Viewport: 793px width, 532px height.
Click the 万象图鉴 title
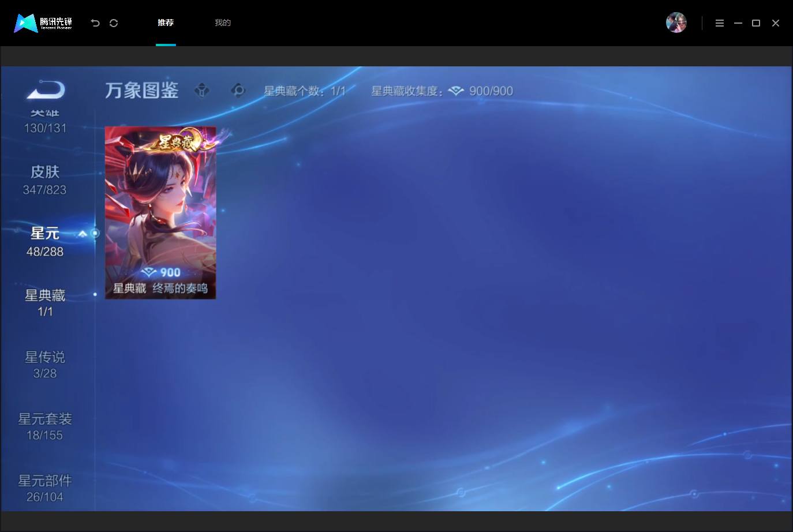click(x=142, y=91)
